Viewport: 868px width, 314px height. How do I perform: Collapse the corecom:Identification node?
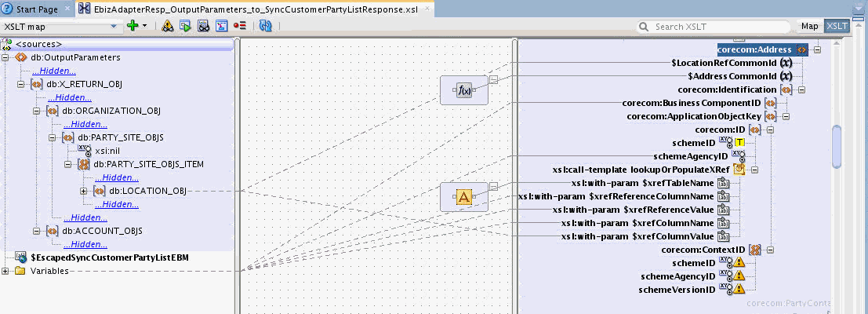[x=801, y=89]
